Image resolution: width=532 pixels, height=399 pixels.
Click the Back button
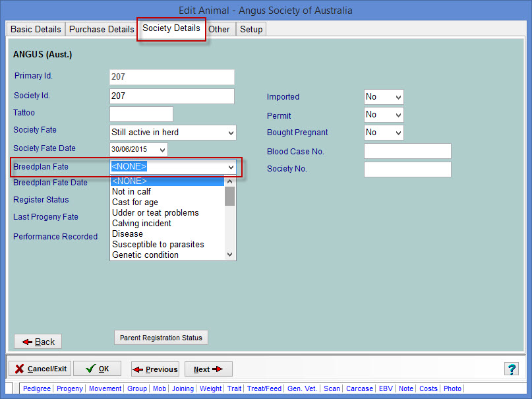click(38, 342)
